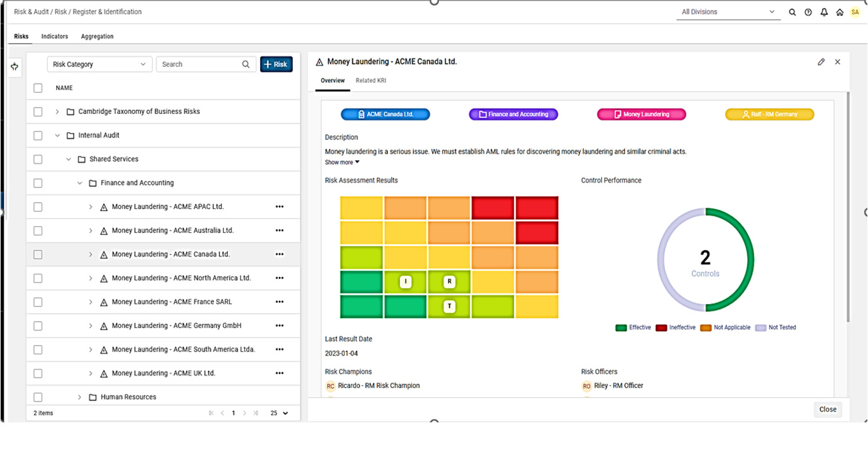Check the Money Laundering ACME Australia row

[38, 231]
